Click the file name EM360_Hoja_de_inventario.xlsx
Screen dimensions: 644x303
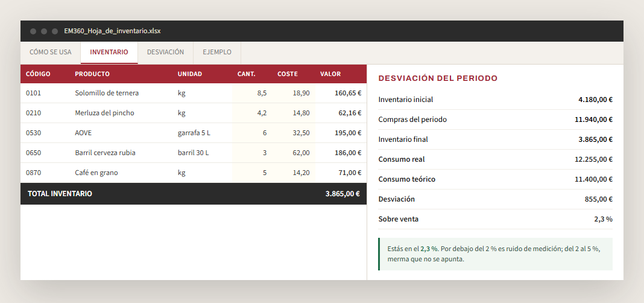pos(112,31)
